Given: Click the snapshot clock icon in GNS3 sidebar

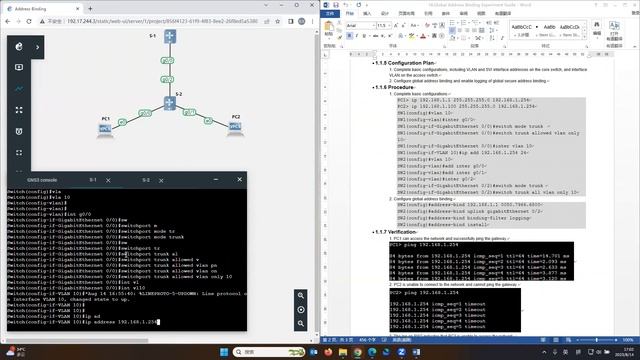Looking at the screenshot, I should click(x=19, y=131).
